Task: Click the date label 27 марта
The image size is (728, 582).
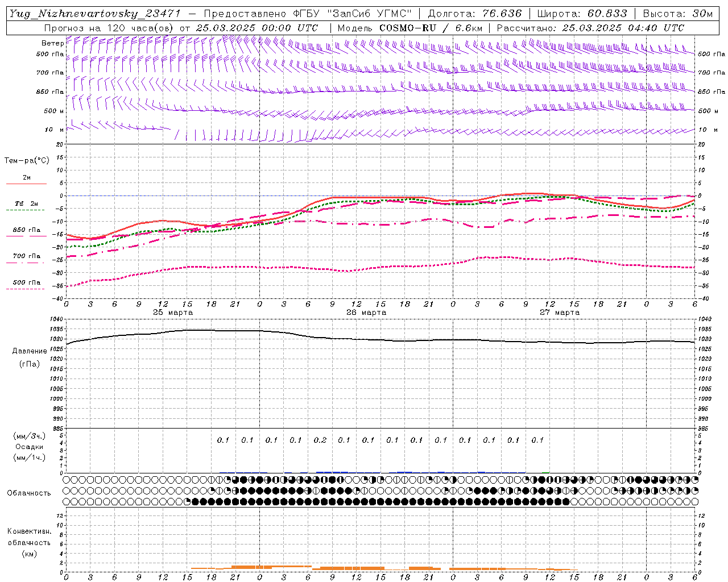Action: tap(560, 313)
